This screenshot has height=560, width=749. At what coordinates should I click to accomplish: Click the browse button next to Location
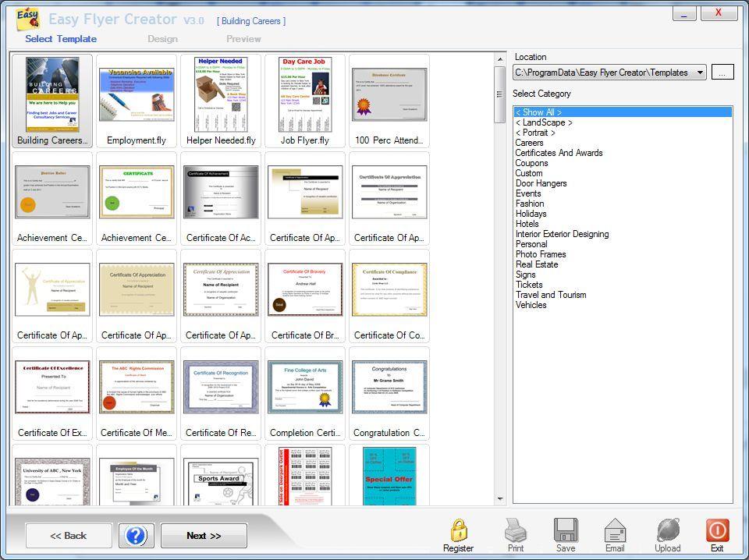(722, 71)
